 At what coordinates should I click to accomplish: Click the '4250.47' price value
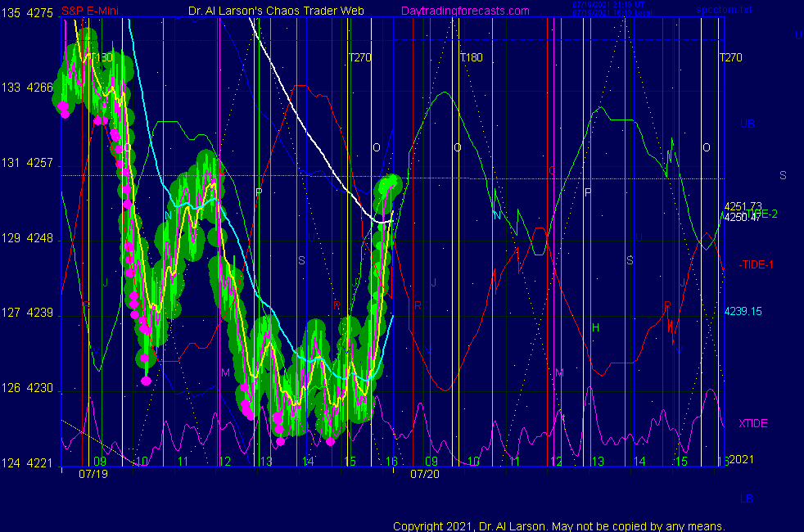[742, 218]
